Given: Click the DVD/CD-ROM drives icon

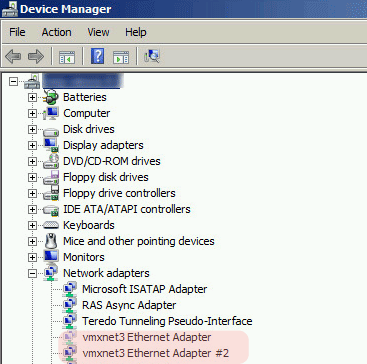Looking at the screenshot, I should (51, 161).
